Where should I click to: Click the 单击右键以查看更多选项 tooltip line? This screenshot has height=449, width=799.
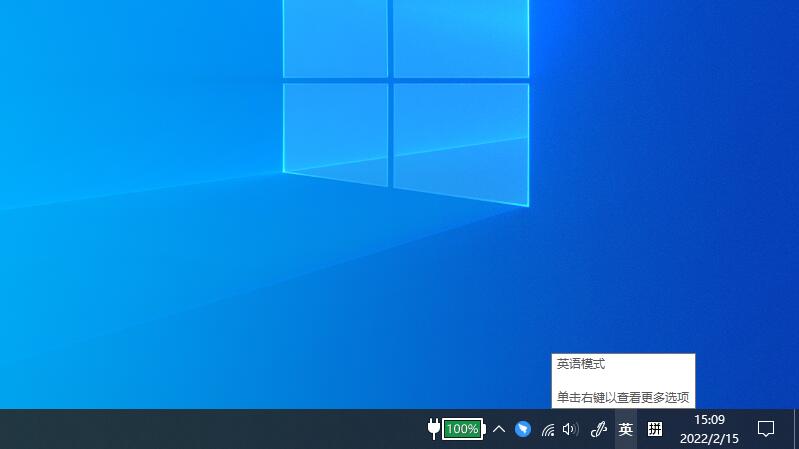622,397
